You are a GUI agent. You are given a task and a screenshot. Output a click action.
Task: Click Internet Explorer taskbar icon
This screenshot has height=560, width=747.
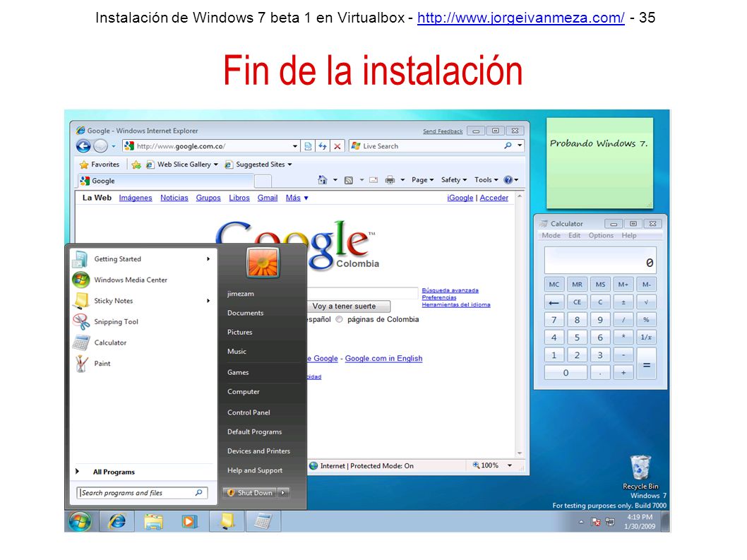pyautogui.click(x=116, y=521)
